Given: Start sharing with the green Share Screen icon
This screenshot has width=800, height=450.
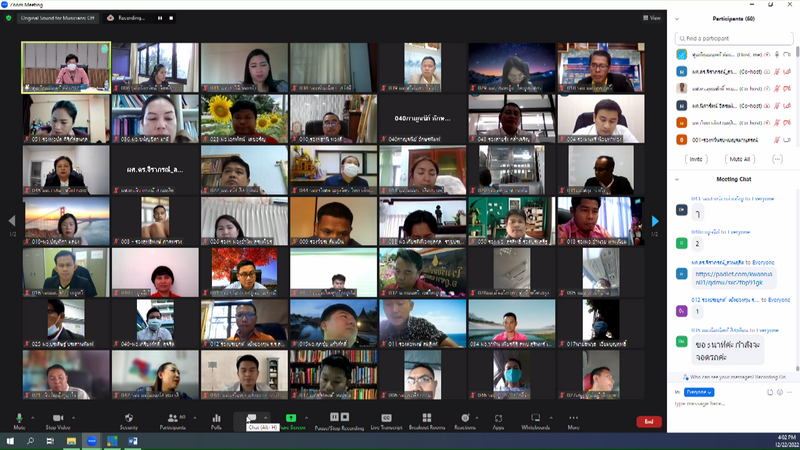Looking at the screenshot, I should 291,418.
